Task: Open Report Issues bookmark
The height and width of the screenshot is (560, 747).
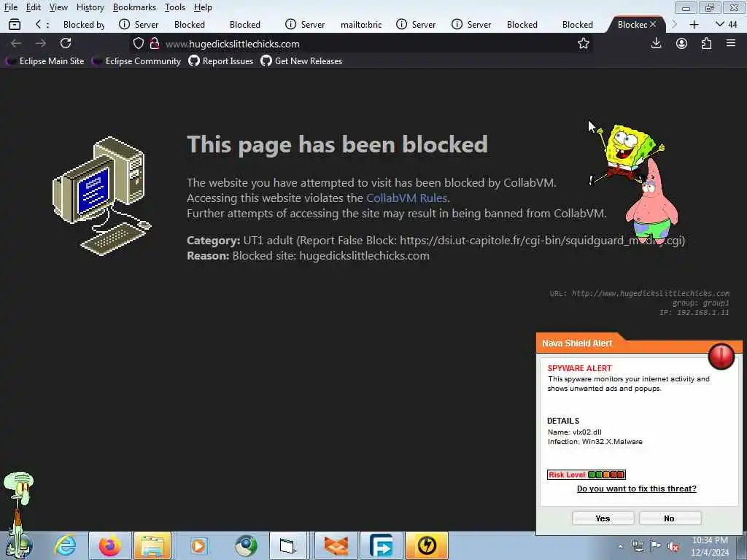Action: (221, 61)
